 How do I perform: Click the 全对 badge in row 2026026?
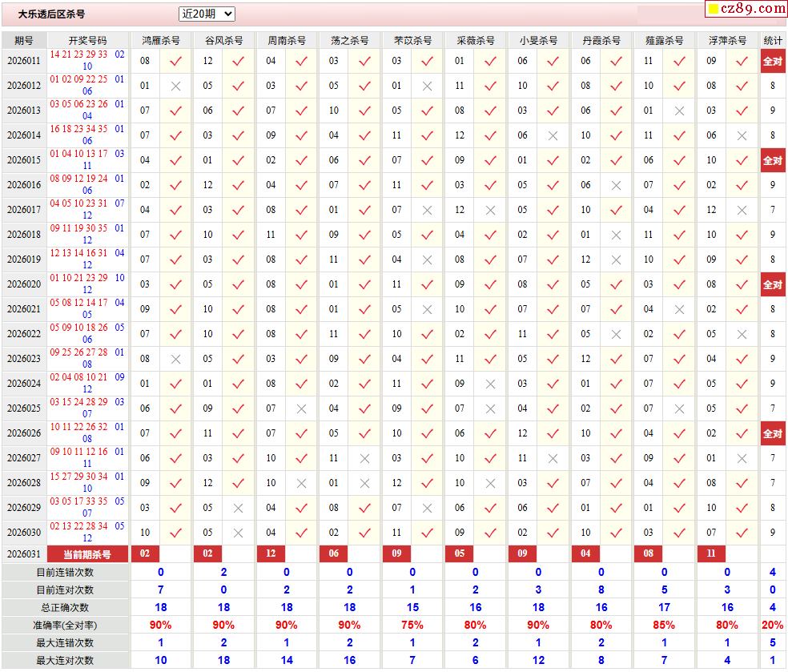tap(772, 433)
